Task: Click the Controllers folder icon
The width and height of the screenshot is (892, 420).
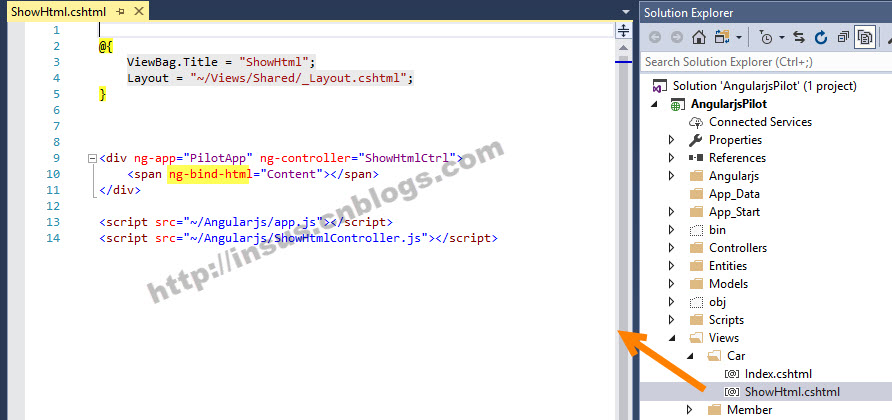Action: [696, 248]
